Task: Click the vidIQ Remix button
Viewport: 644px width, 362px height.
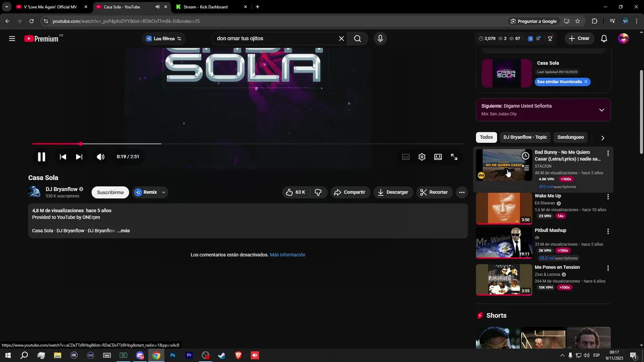Action: coord(146,192)
